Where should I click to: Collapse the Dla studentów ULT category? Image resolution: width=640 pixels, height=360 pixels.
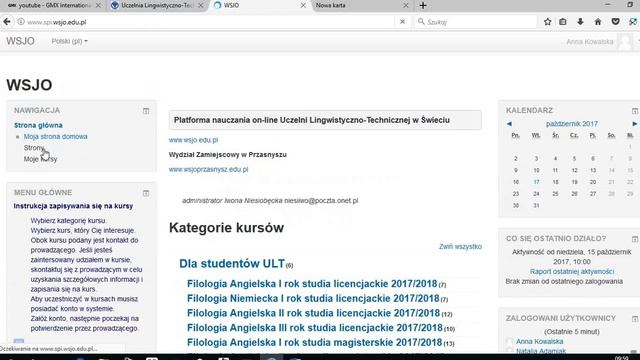232,264
